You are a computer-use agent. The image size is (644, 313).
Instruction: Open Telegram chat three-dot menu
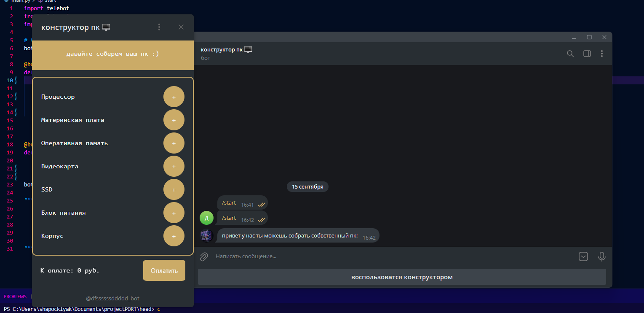pos(602,54)
